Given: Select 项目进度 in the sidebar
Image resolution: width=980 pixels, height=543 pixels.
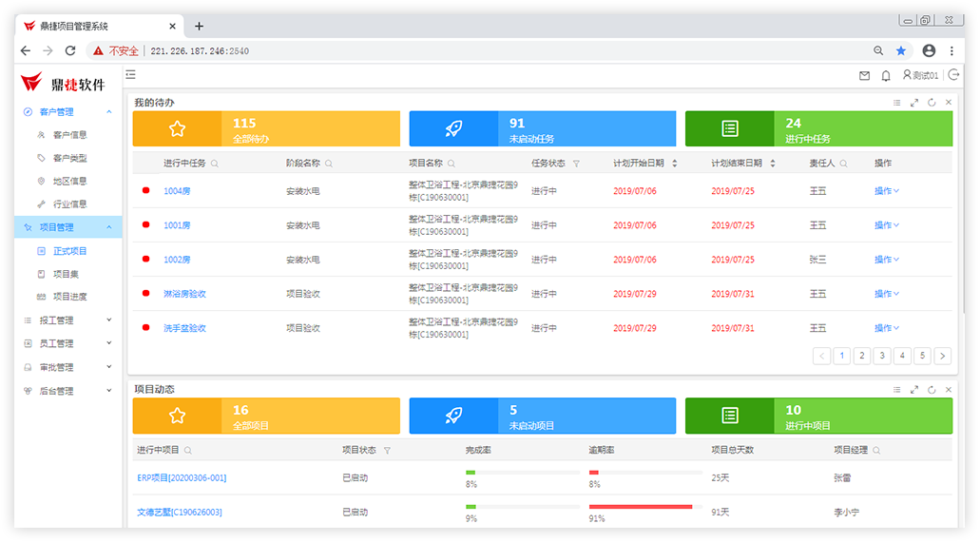Looking at the screenshot, I should [69, 297].
